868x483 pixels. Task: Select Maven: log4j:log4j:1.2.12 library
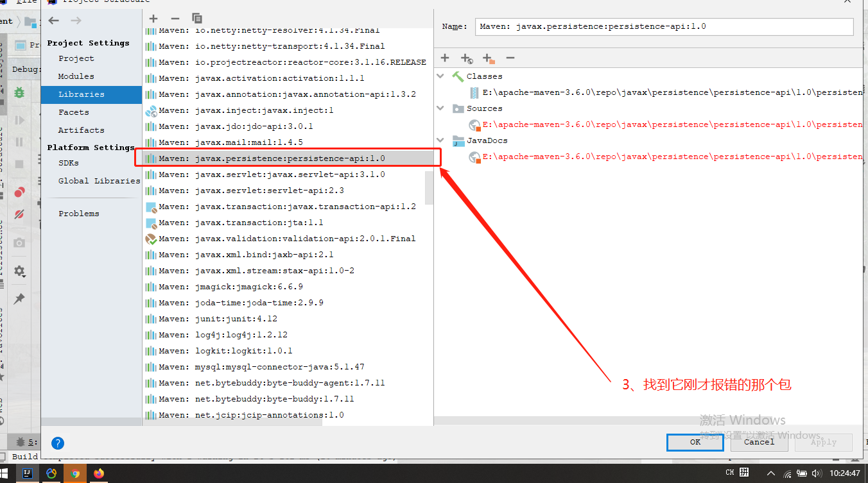[x=288, y=335]
